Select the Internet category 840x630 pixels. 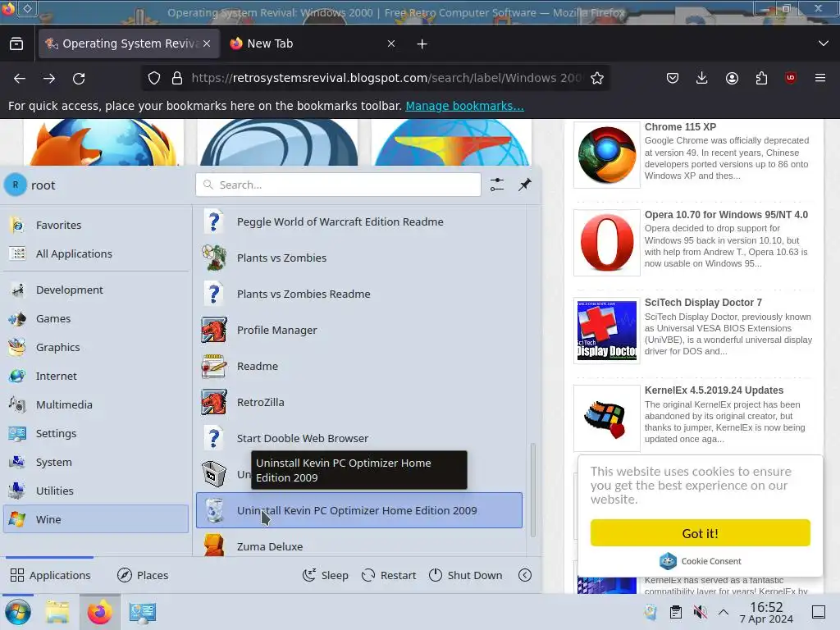[x=97, y=376]
